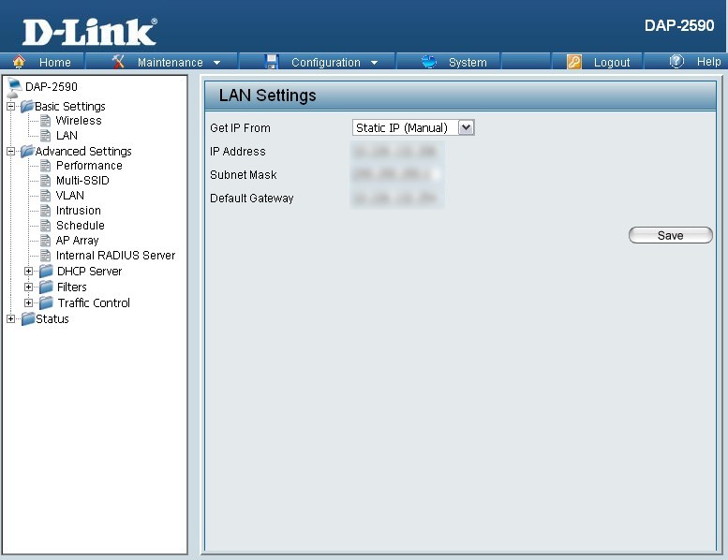Select the Filters tree label
This screenshot has height=560, width=728.
pyautogui.click(x=72, y=287)
